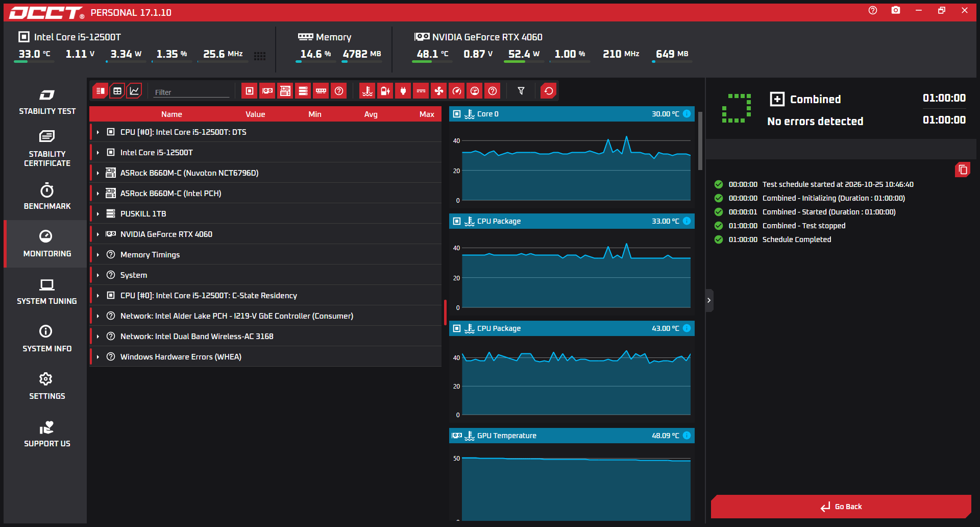Image resolution: width=980 pixels, height=527 pixels.
Task: Toggle the load usage dial filter
Action: (475, 91)
